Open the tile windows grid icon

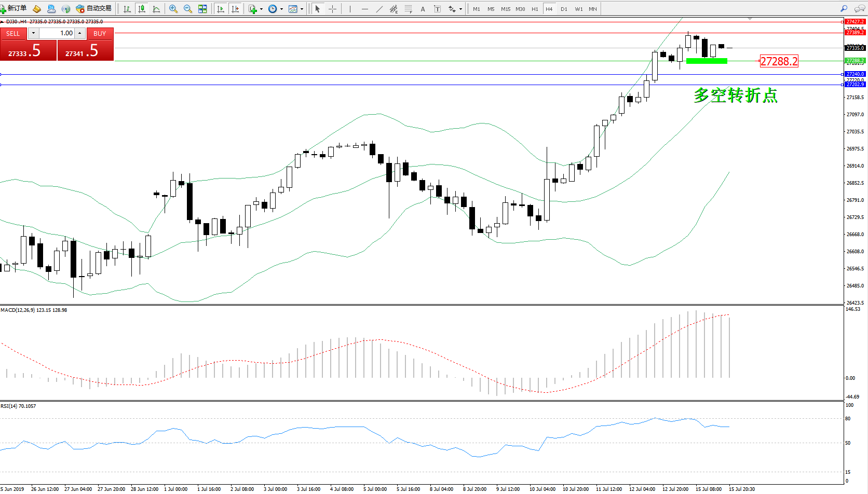[202, 9]
